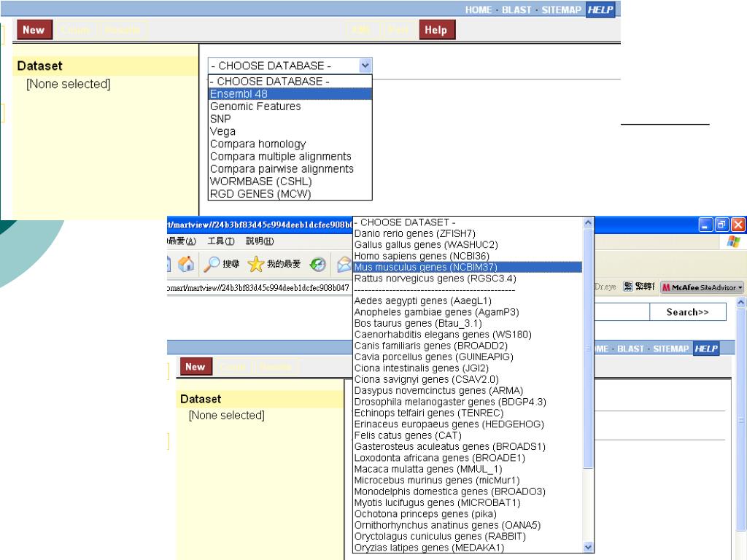Screen dimensions: 747x560
Task: Click the page scrollbar up arrow at right
Action: 740,303
